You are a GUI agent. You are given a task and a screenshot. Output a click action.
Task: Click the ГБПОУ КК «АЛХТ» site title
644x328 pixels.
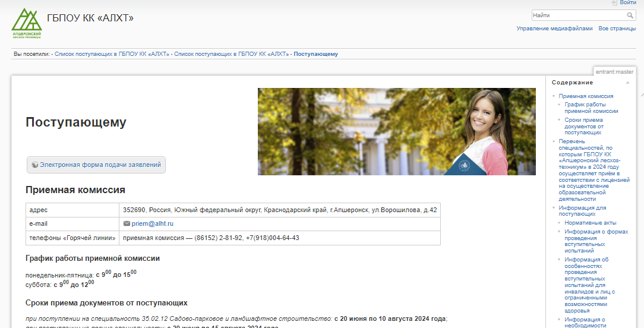pyautogui.click(x=90, y=18)
